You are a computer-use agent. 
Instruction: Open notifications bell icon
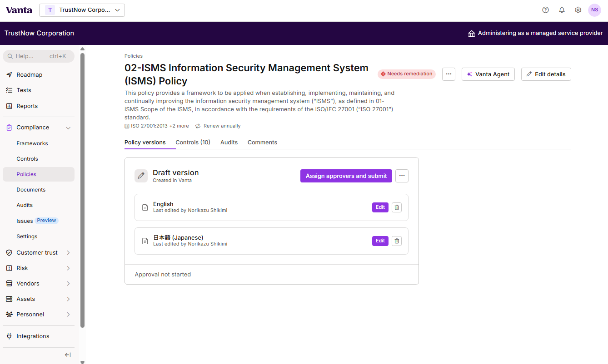(562, 10)
